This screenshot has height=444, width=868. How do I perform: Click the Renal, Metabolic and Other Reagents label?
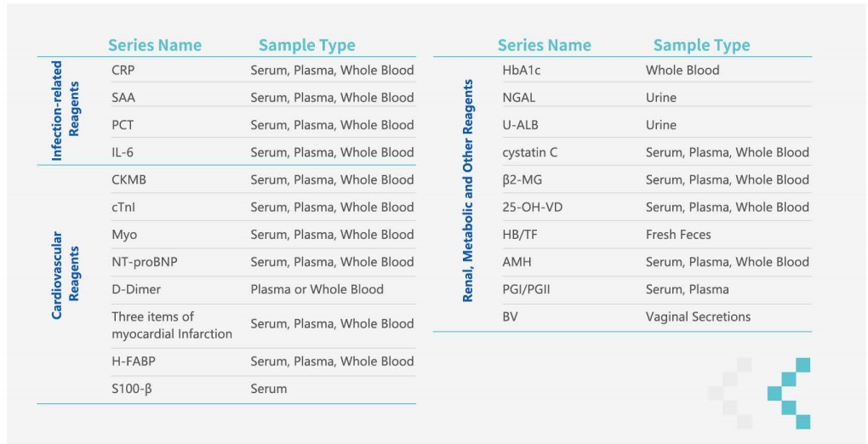tap(468, 191)
